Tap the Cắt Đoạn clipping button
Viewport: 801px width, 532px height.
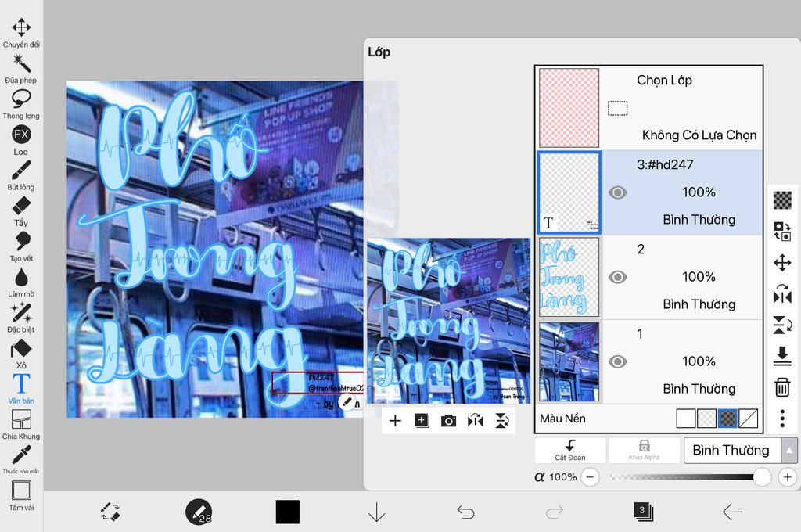[570, 450]
